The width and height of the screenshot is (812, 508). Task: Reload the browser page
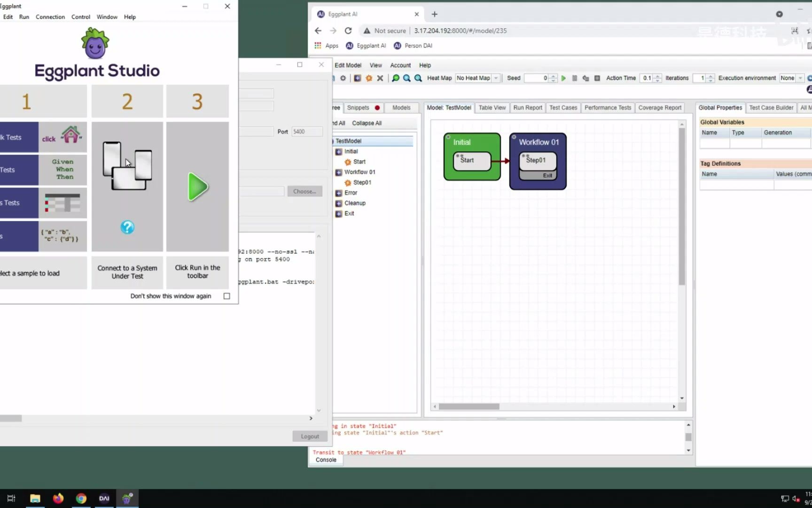[348, 31]
